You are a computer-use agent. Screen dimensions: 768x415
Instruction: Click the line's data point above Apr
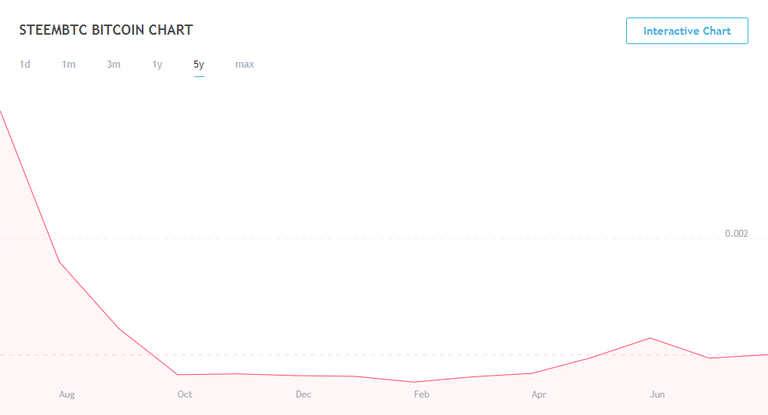click(x=532, y=373)
